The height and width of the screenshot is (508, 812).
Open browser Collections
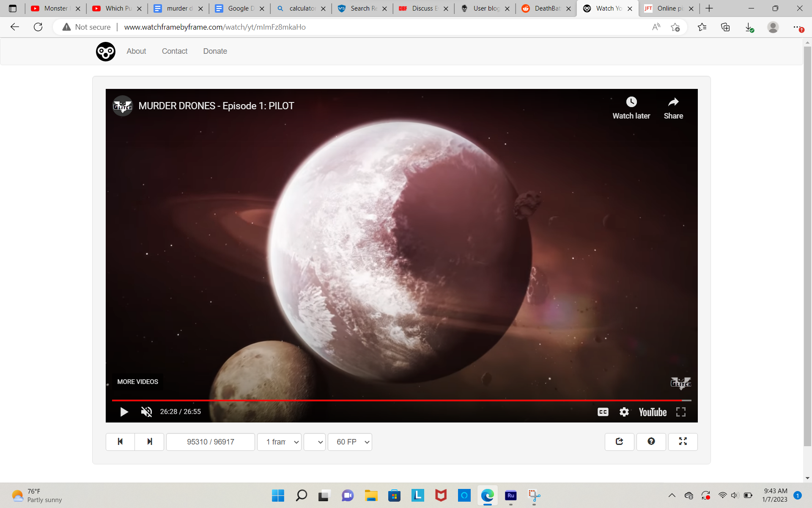click(x=725, y=27)
